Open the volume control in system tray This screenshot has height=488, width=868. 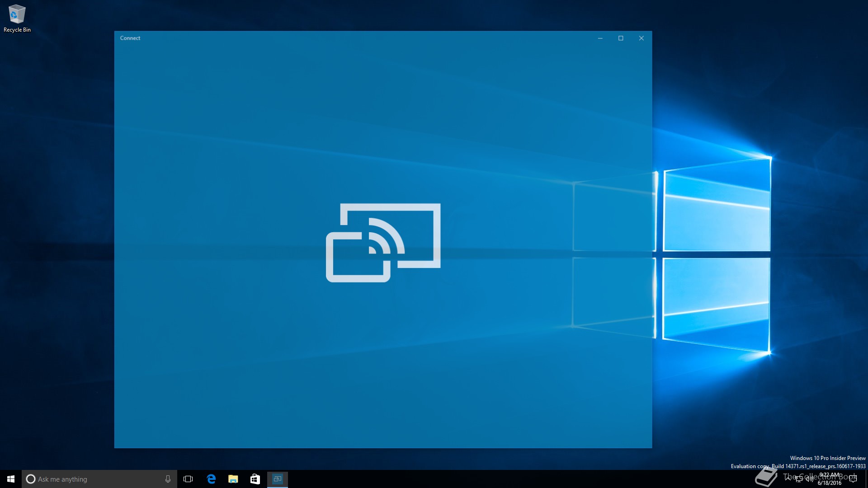(x=809, y=479)
